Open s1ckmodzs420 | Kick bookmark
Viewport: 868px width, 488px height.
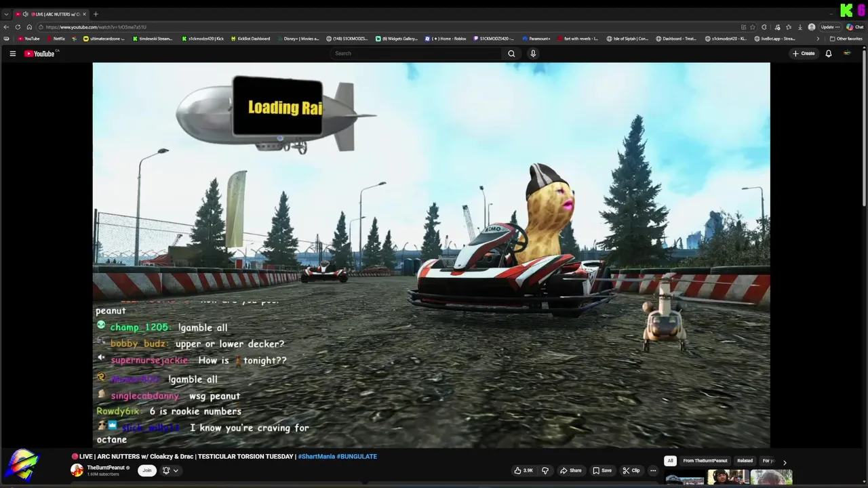(203, 39)
